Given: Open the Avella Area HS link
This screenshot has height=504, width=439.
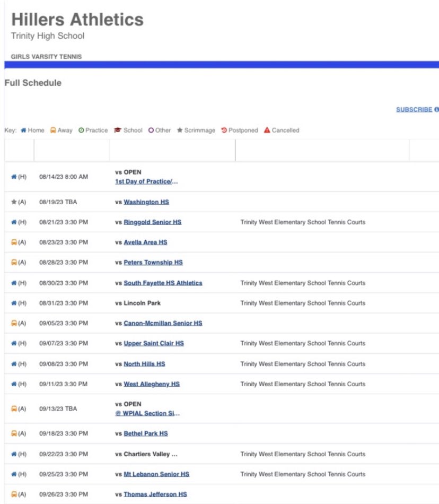Looking at the screenshot, I should (145, 242).
